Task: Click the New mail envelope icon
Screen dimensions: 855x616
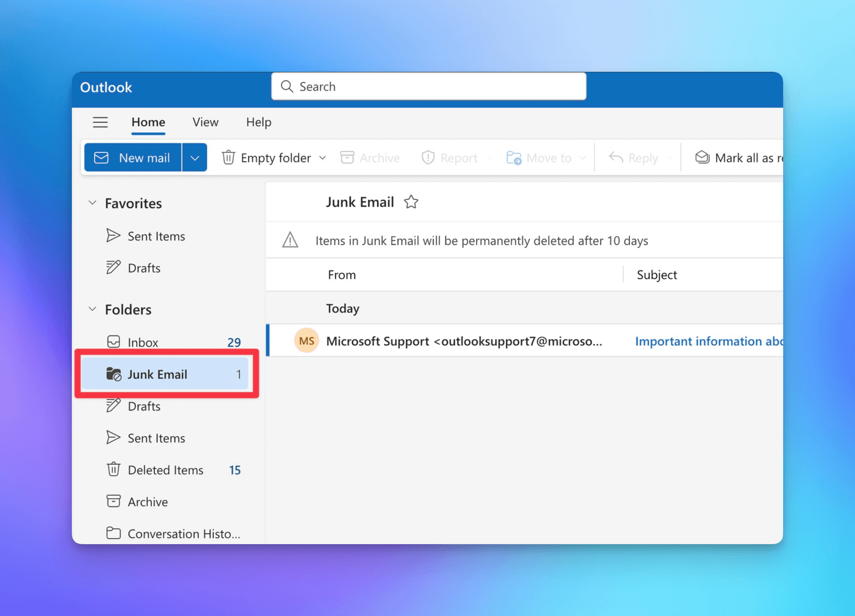Action: 101,158
